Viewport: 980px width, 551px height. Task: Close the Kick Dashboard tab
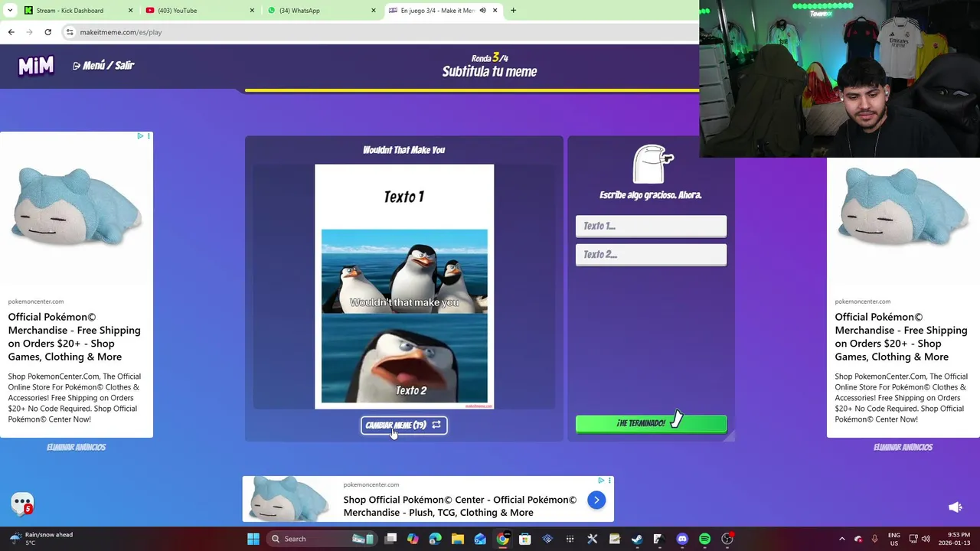(x=130, y=10)
